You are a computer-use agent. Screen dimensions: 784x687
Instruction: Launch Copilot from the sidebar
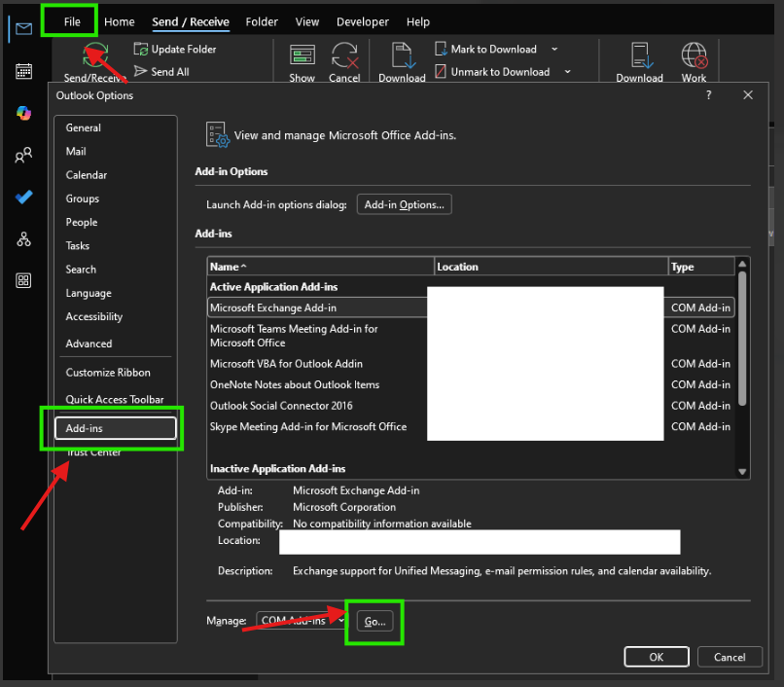click(x=23, y=113)
